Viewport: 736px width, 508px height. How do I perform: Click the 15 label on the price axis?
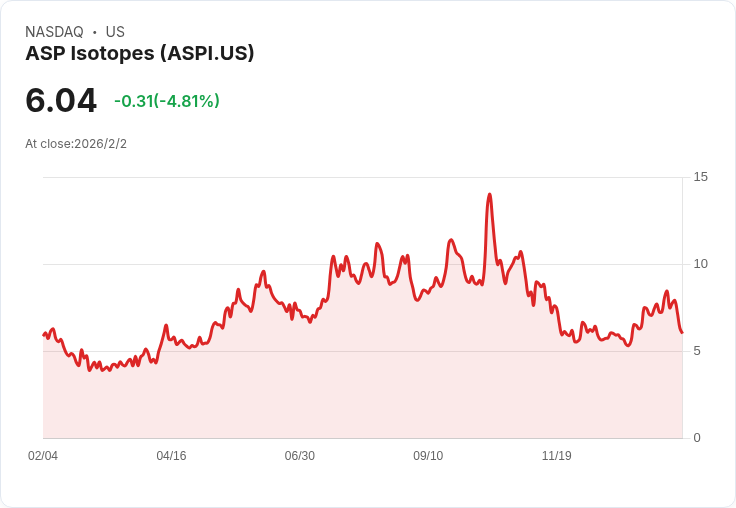(x=700, y=177)
